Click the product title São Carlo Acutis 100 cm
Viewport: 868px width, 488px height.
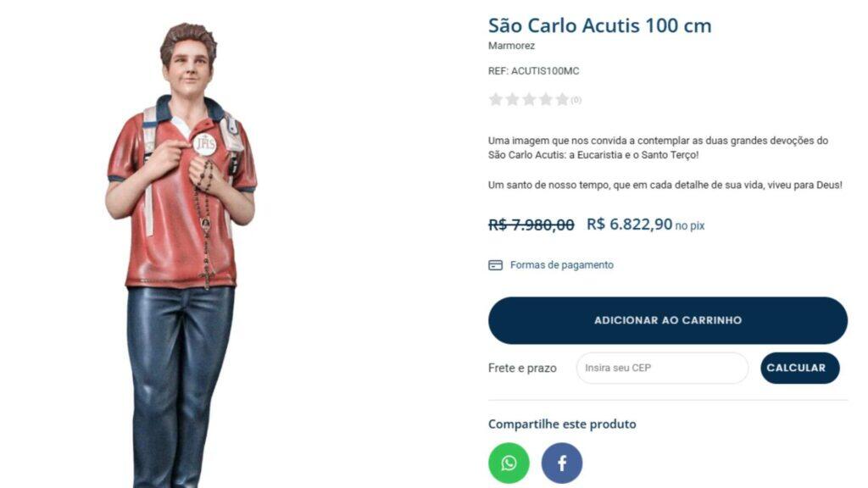(x=599, y=25)
